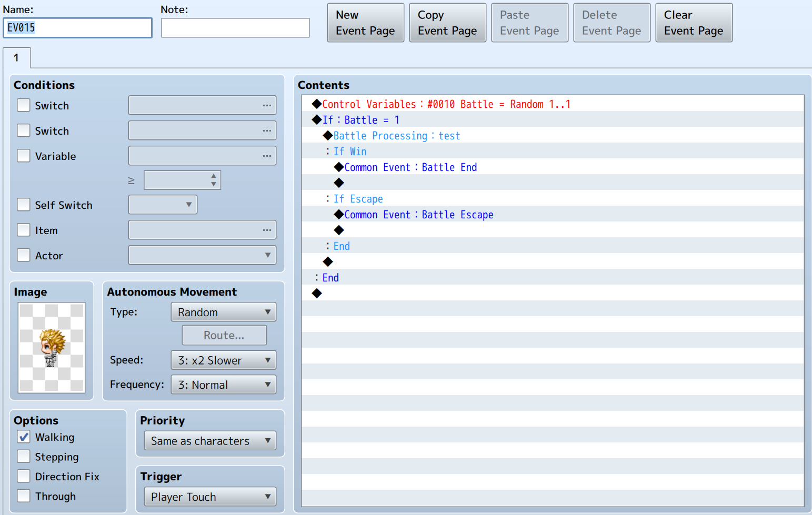Image resolution: width=812 pixels, height=515 pixels.
Task: Check the Direction Fix option
Action: tap(24, 476)
